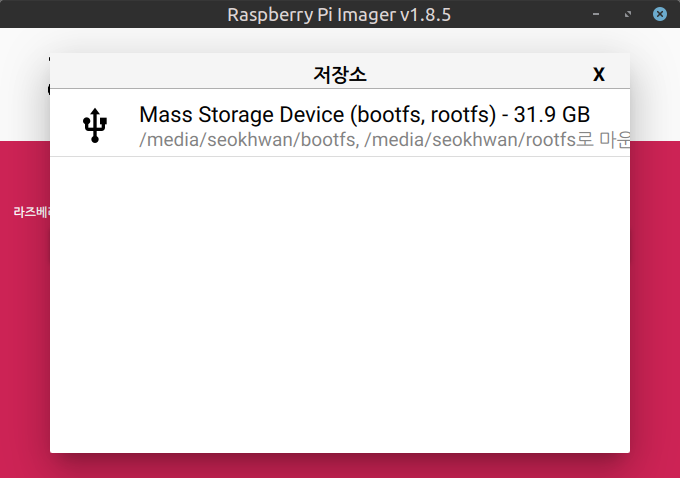Click empty white area below the device list

coord(340,300)
